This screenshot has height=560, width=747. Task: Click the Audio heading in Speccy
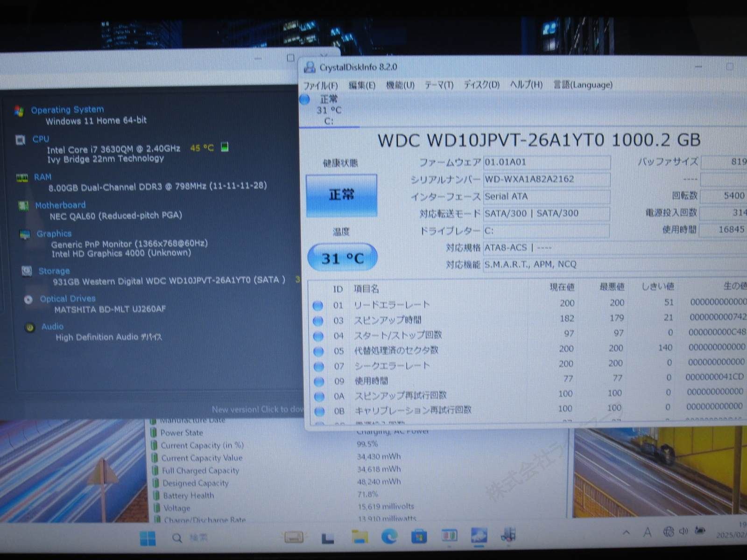(x=52, y=327)
